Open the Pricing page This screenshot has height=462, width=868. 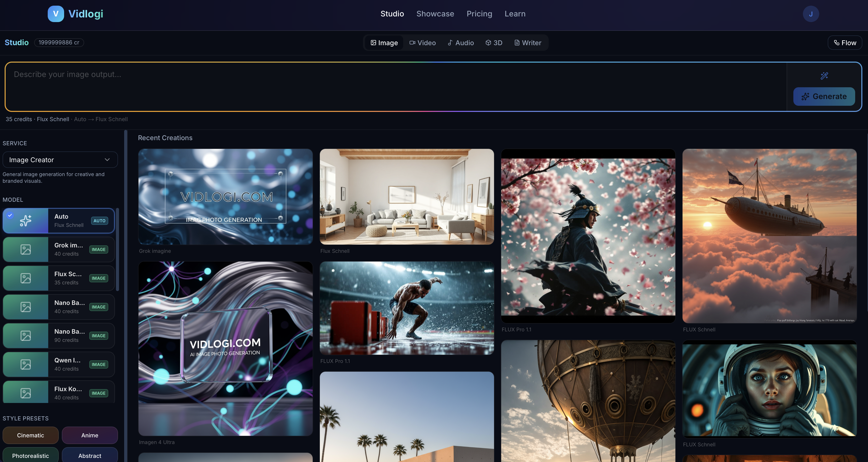[479, 14]
